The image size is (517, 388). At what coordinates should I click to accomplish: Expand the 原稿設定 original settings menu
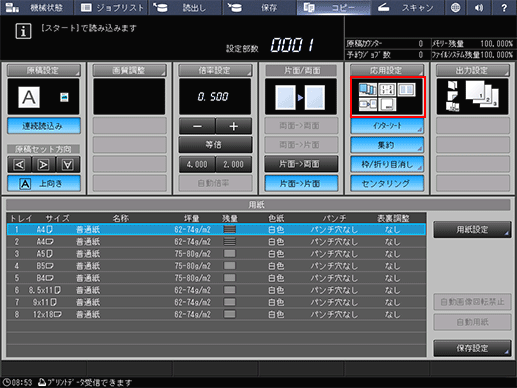(x=44, y=70)
